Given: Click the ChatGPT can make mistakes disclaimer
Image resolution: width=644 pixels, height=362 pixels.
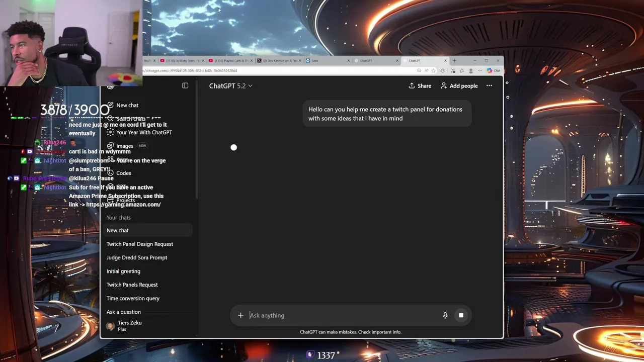Looking at the screenshot, I should point(351,332).
